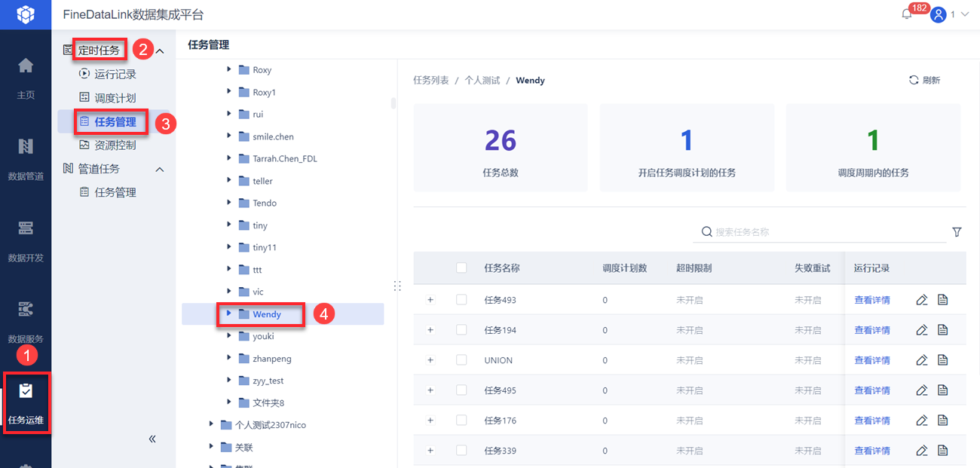Open the notification bell icon
Image resolution: width=980 pixels, height=468 pixels.
coord(907,14)
